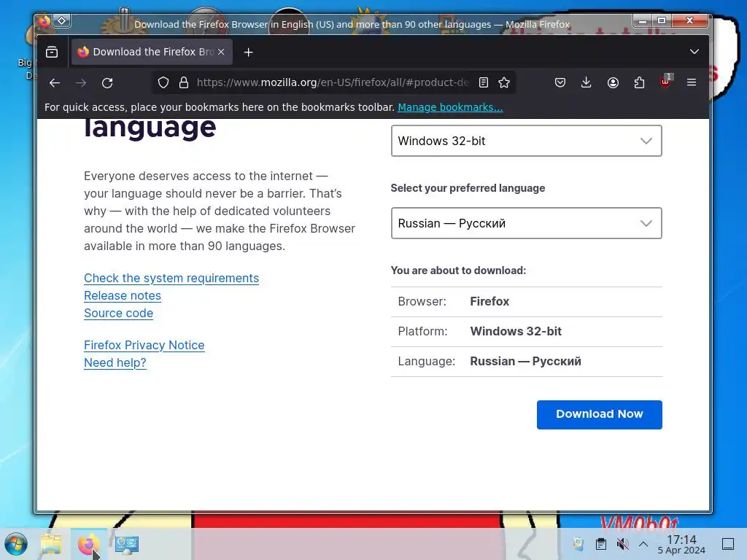747x560 pixels.
Task: Bookmark this page with star icon
Action: [x=504, y=82]
